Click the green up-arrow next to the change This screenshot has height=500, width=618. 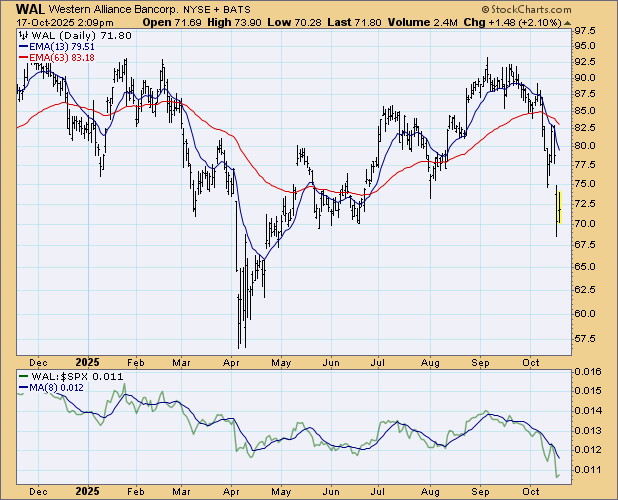coord(567,23)
